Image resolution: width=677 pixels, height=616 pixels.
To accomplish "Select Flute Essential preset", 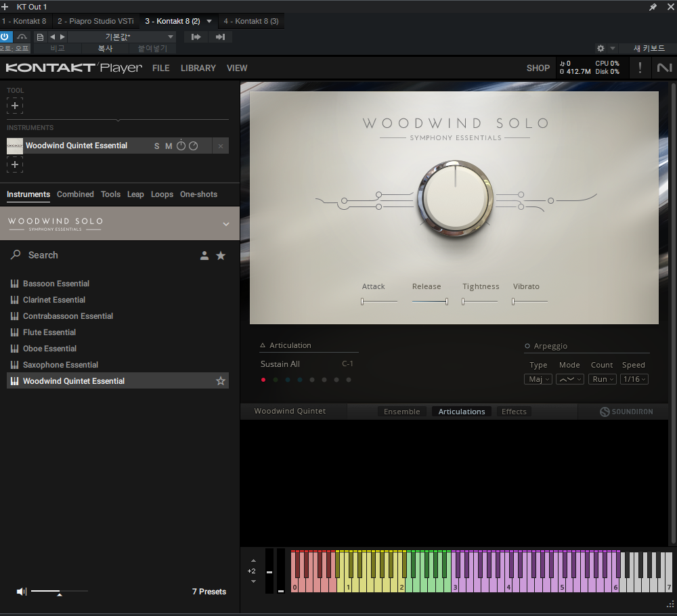I will 117,332.
